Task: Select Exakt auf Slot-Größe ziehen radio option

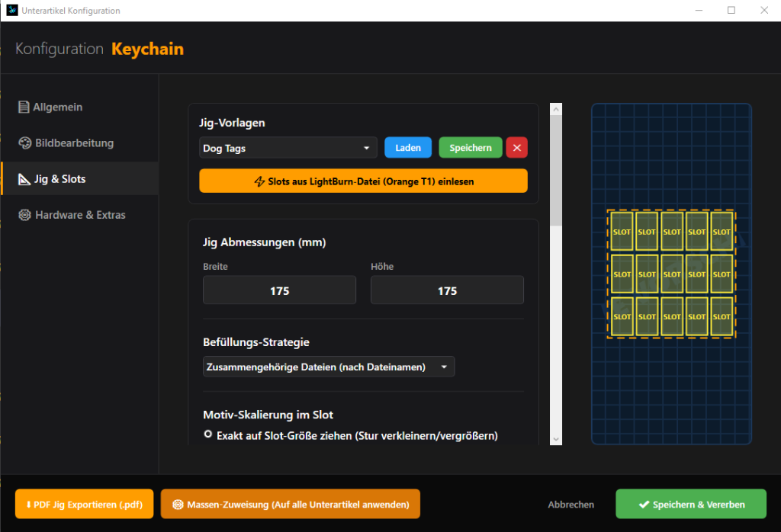Action: [208, 434]
